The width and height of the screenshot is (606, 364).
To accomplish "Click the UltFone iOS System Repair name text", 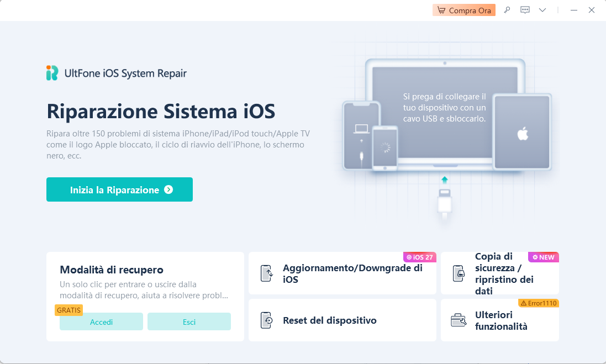I will coord(125,73).
